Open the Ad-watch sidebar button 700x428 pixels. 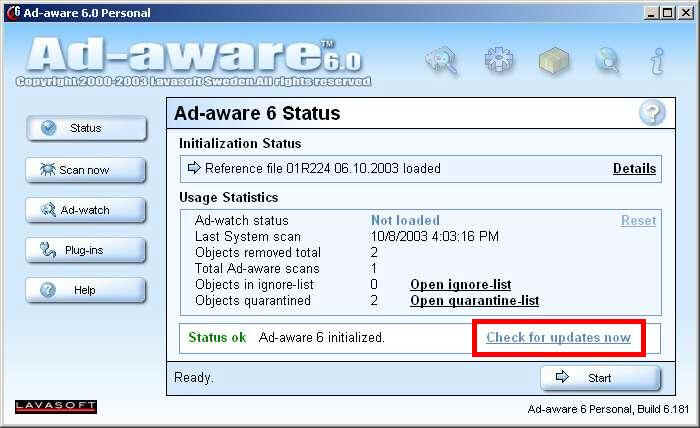click(86, 210)
